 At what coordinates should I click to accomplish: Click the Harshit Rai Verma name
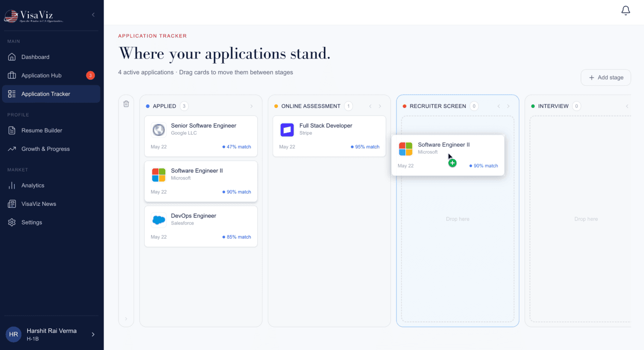pyautogui.click(x=51, y=331)
